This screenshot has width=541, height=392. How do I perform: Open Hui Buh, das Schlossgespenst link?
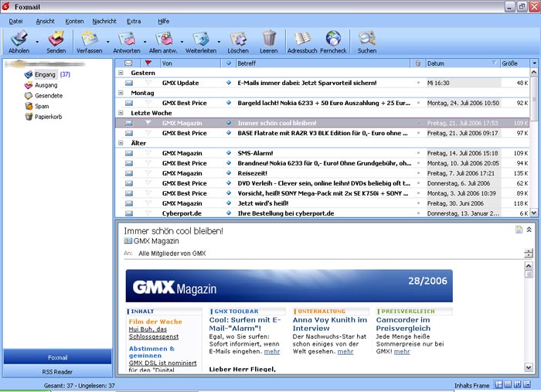[x=154, y=333]
